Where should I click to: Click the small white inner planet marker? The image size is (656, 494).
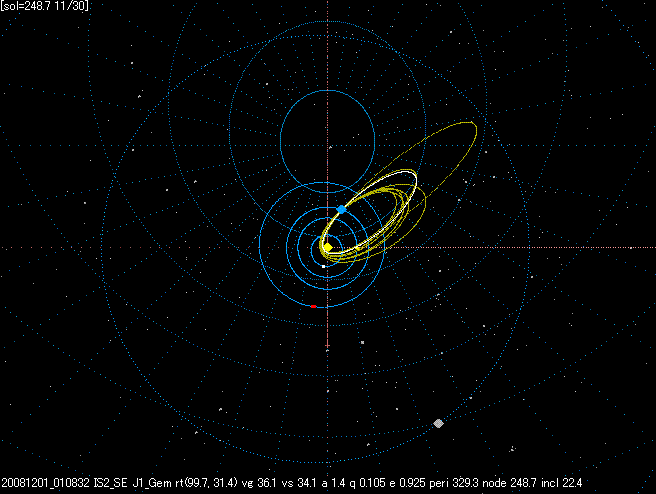click(323, 266)
